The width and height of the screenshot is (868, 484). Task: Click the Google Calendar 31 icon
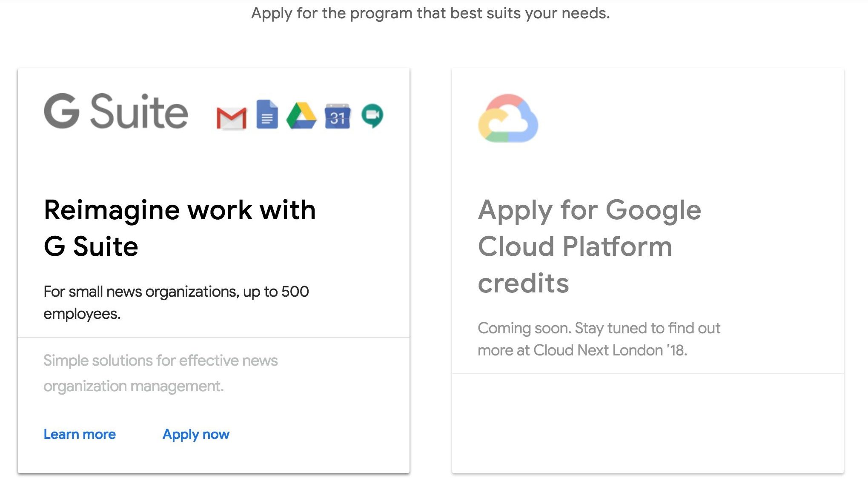point(338,116)
